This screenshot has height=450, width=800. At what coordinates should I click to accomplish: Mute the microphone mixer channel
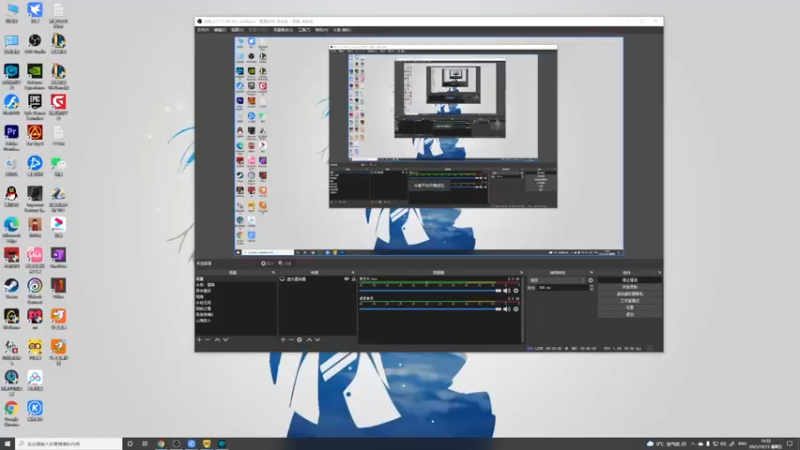coord(507,291)
